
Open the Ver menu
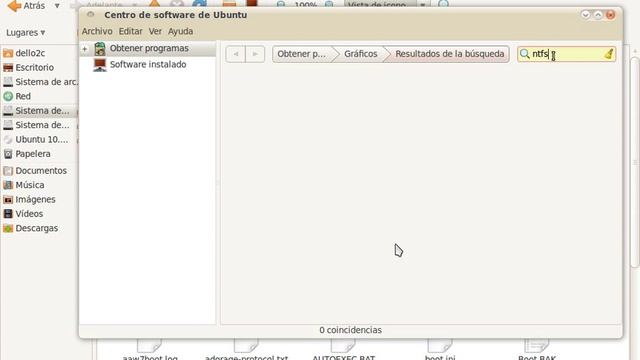point(155,31)
